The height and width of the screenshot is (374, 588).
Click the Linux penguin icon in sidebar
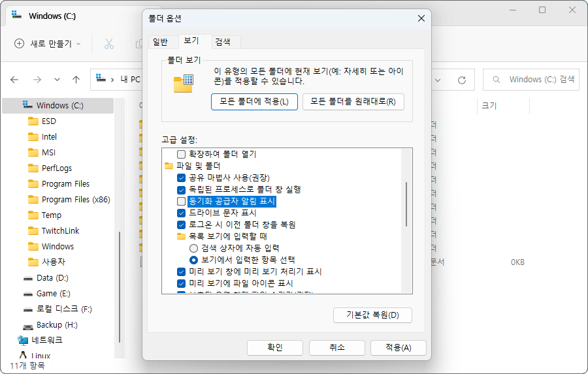(24, 355)
